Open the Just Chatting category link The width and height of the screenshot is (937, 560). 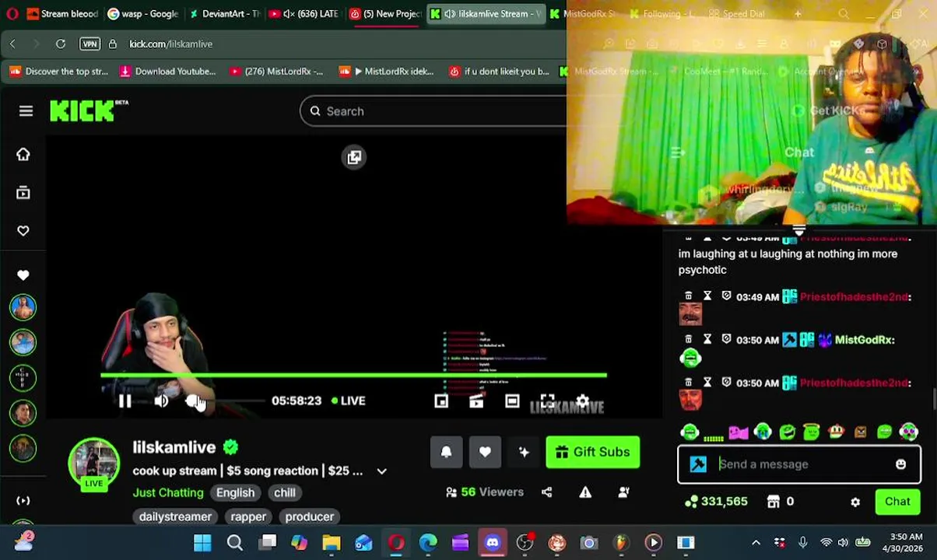(168, 492)
